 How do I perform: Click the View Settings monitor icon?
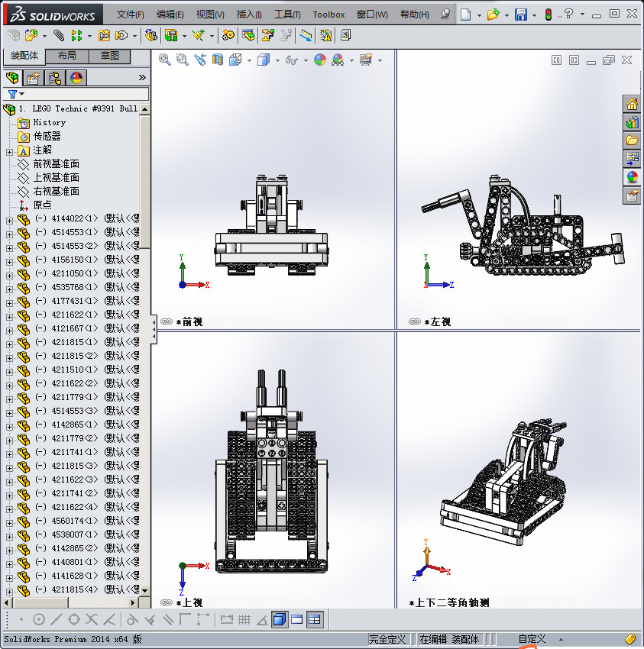[366, 60]
